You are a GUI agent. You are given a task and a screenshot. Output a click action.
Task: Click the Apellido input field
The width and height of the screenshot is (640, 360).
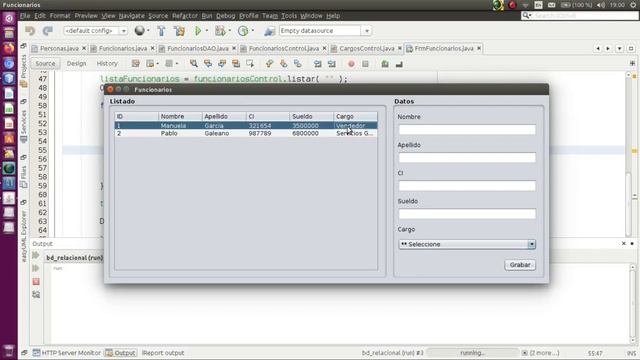(x=467, y=158)
